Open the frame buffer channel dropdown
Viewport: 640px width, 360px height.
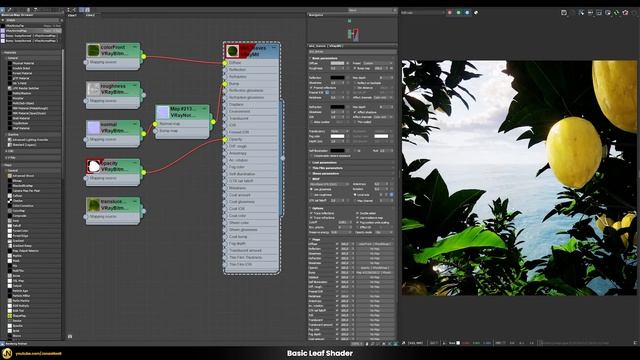(x=422, y=13)
